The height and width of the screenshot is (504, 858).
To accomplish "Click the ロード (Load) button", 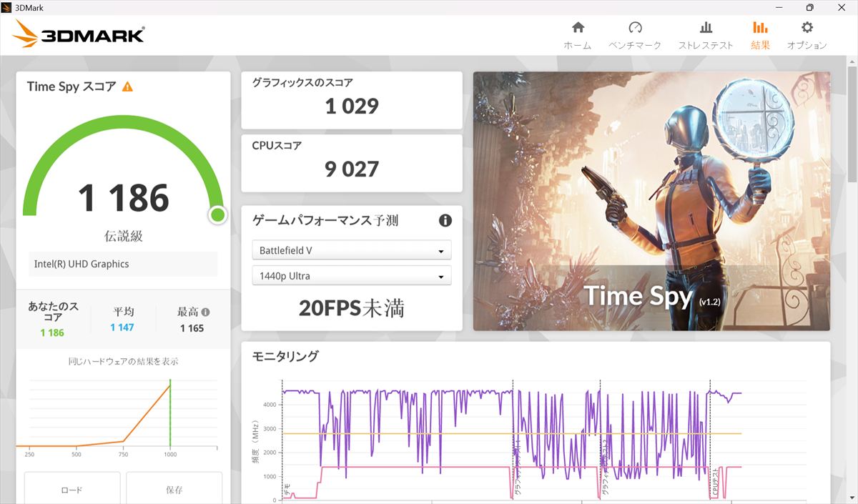I will [72, 489].
